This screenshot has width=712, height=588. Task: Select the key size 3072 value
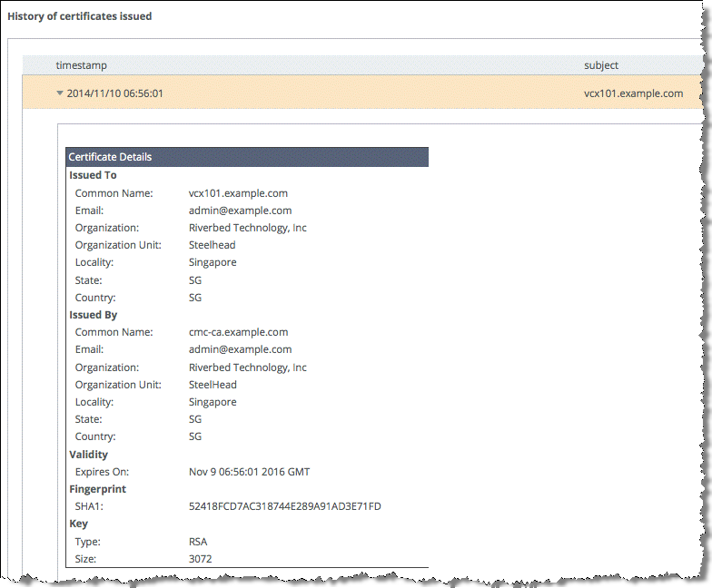tap(200, 559)
